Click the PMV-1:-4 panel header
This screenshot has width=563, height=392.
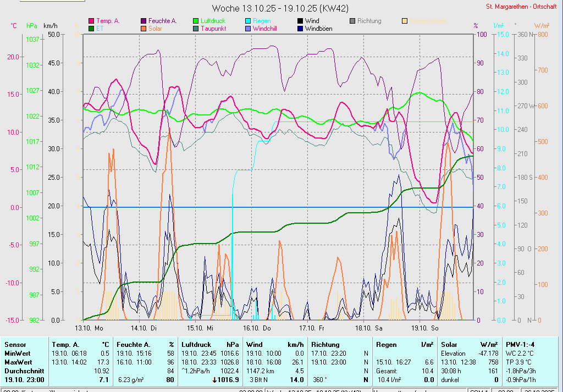(520, 345)
